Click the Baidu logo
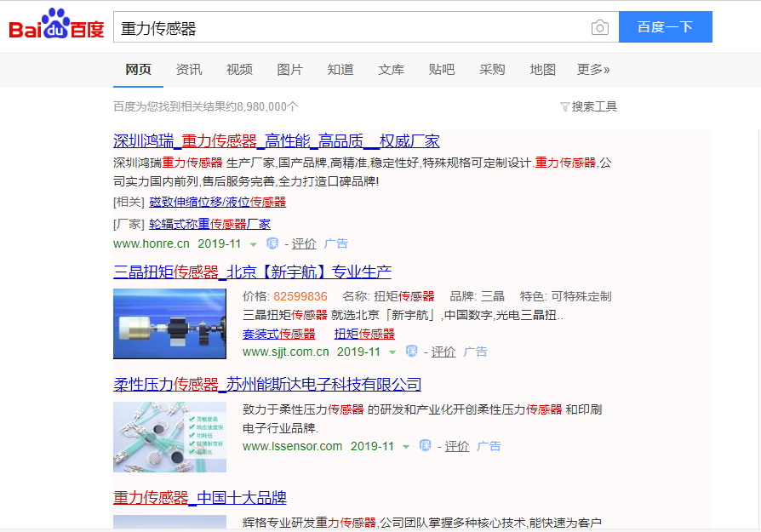This screenshot has width=761, height=532. coord(56,23)
